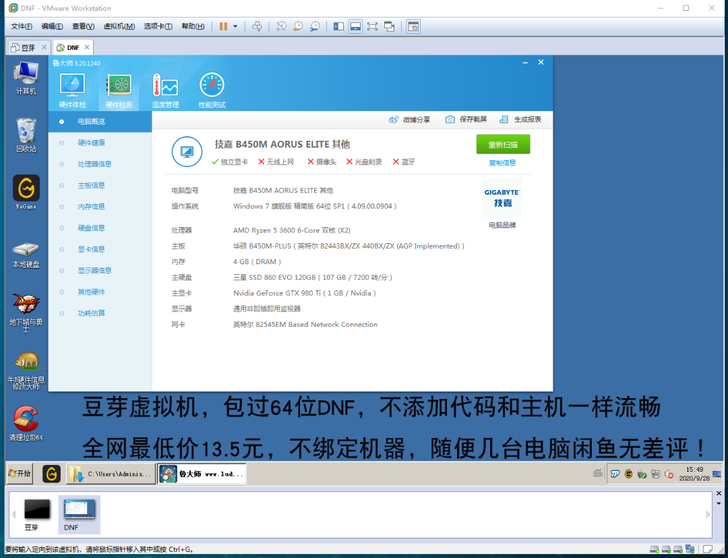Click the enter full screen toolbar icon
This screenshot has width=728, height=558.
pos(372,26)
